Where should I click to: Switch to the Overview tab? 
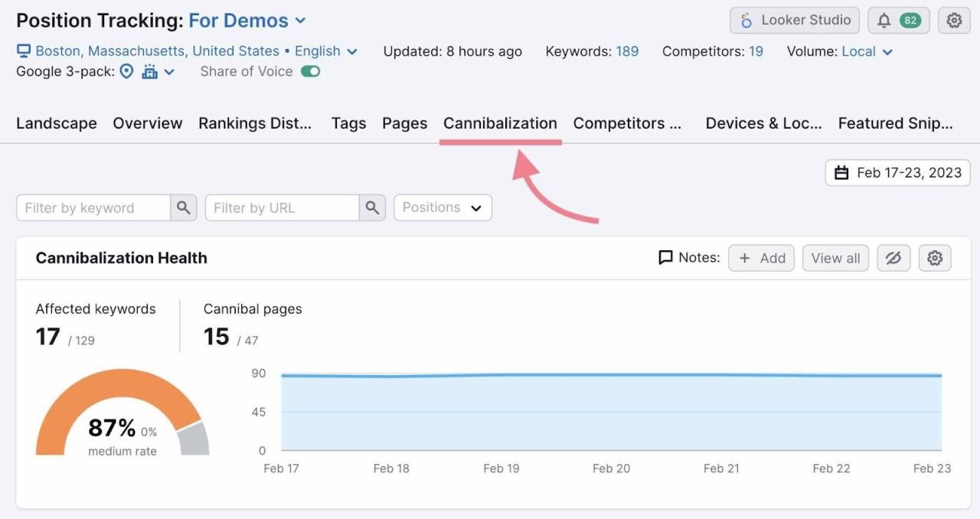point(147,123)
